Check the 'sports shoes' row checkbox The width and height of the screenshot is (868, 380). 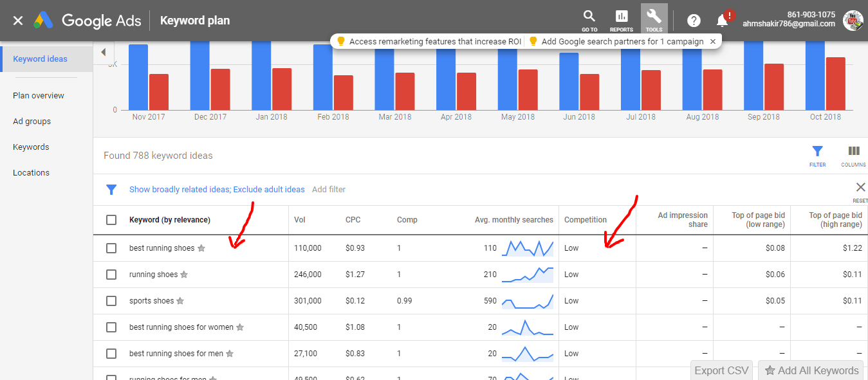pos(111,301)
